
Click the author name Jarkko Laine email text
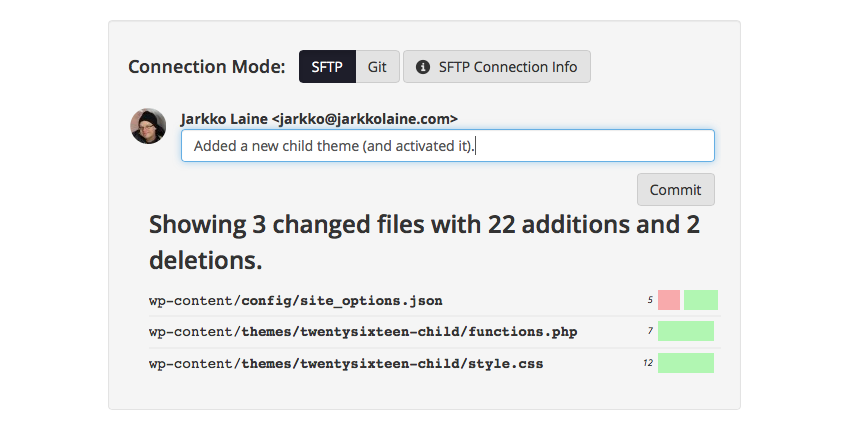click(x=319, y=119)
